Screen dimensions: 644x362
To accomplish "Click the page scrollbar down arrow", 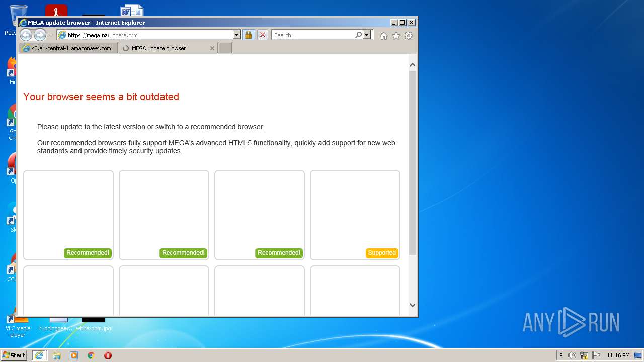I will [x=413, y=305].
